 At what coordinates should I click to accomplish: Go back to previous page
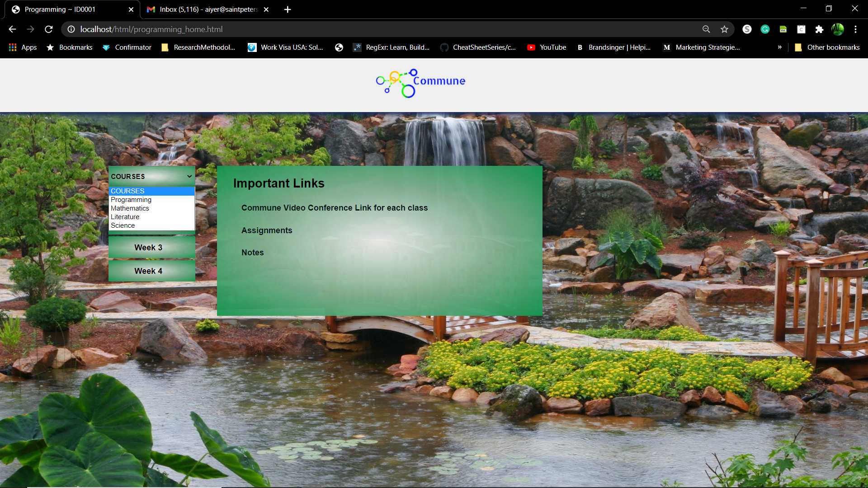pos(12,29)
